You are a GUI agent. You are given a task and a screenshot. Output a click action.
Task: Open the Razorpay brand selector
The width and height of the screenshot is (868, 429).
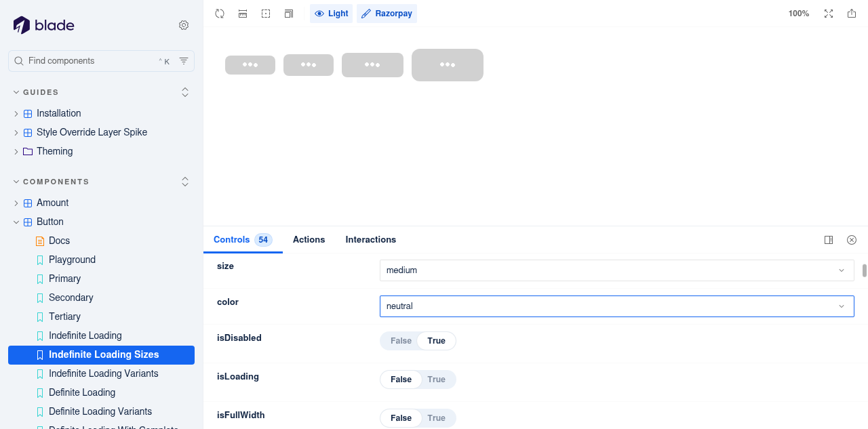click(x=387, y=14)
